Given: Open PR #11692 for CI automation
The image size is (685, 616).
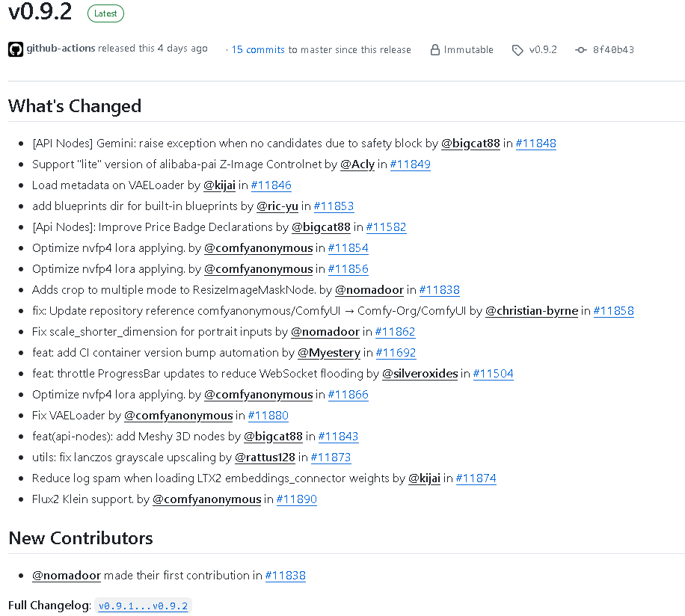Looking at the screenshot, I should click(x=396, y=352).
